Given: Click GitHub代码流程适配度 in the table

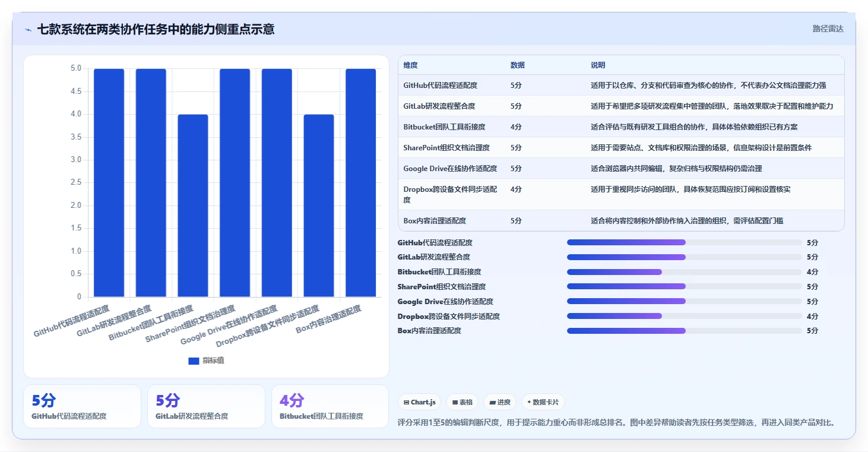Looking at the screenshot, I should [440, 86].
